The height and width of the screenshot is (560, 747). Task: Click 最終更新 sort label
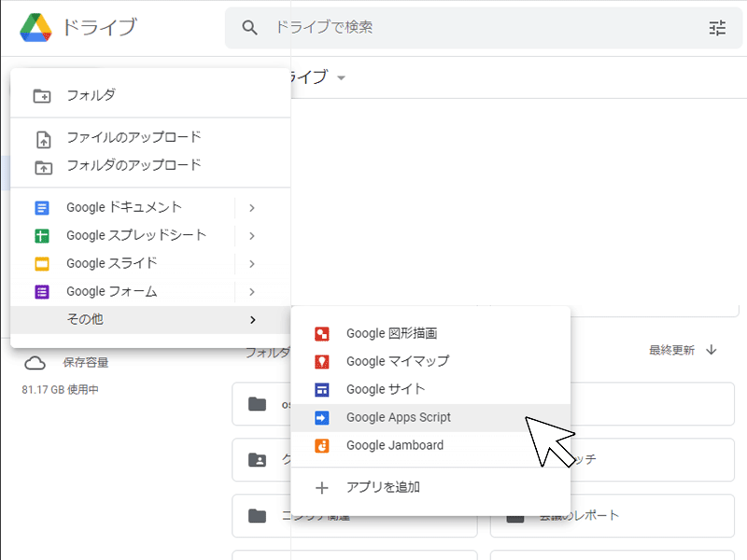pos(671,351)
